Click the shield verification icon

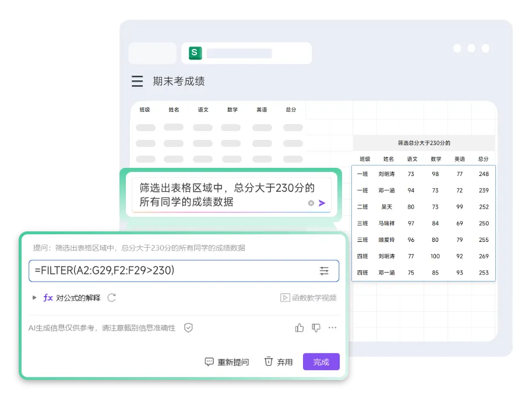tap(188, 328)
